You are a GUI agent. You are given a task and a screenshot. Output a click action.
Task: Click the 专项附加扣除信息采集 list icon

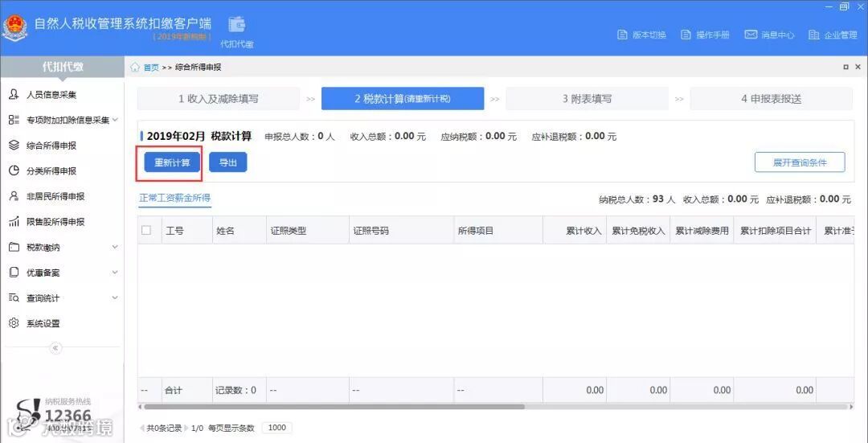tap(14, 120)
